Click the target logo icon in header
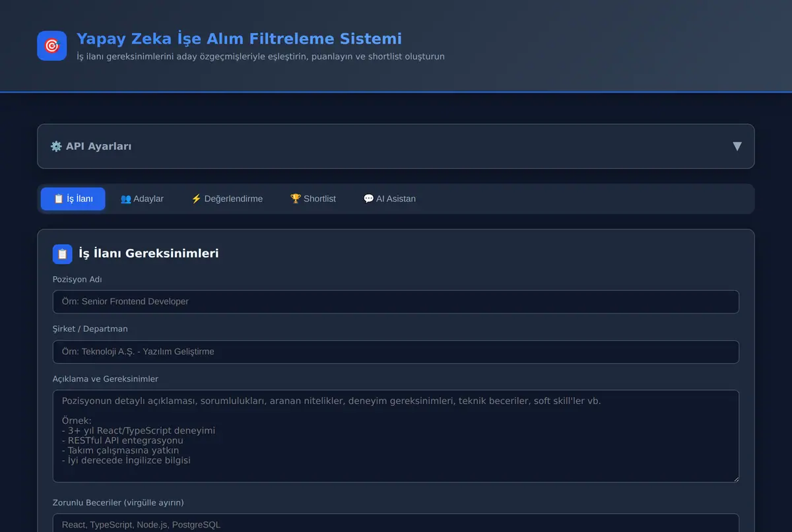The height and width of the screenshot is (532, 792). 52,46
